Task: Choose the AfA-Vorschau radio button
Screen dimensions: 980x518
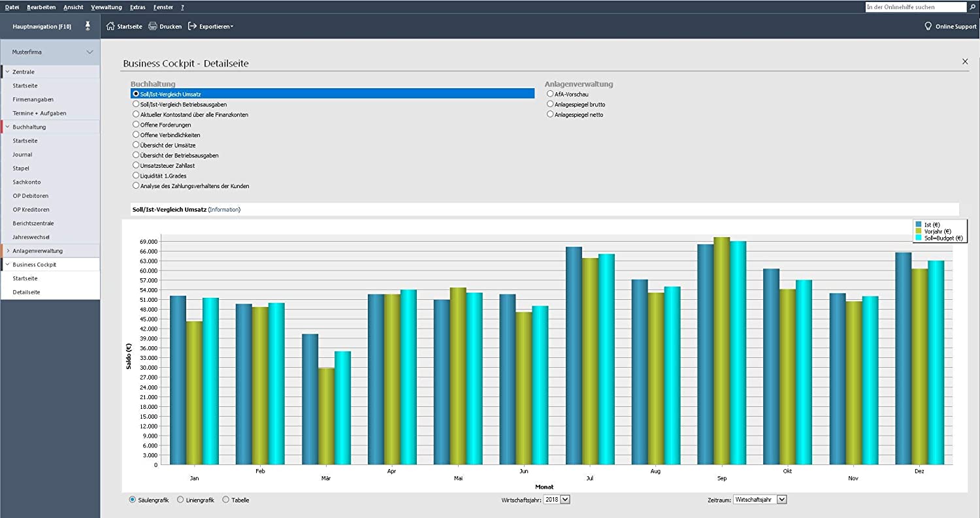Action: click(x=550, y=94)
